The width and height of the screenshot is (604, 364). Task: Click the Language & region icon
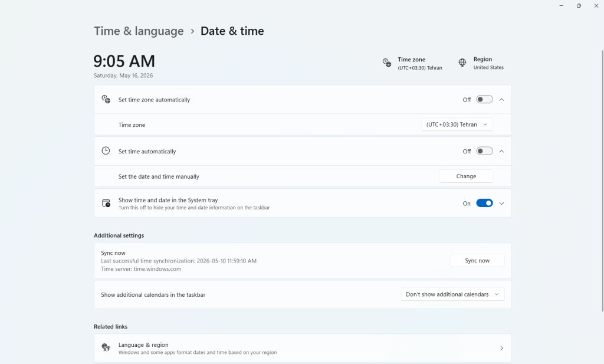pos(106,347)
